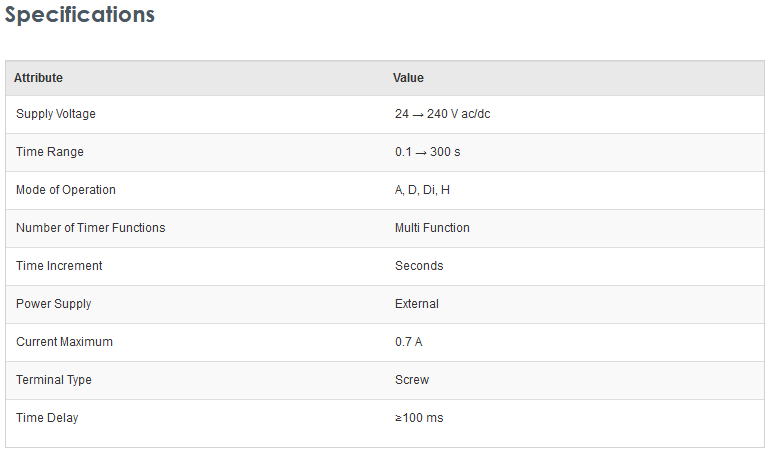
Task: Click the 0.1 → 300 s value
Action: pyautogui.click(x=428, y=152)
